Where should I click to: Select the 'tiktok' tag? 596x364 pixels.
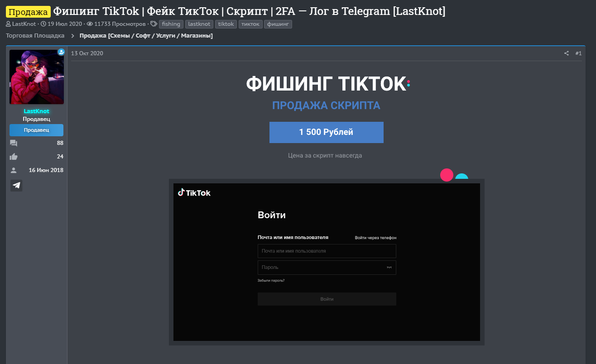(226, 24)
